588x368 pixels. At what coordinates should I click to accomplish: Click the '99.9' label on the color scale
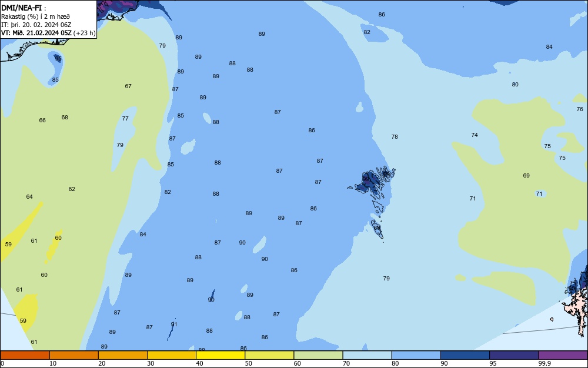544,363
